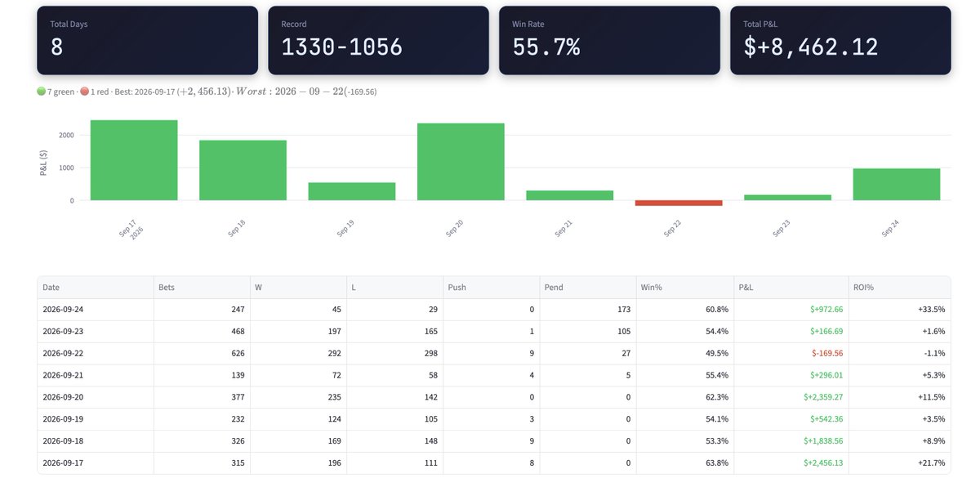Click the 63.8% win percentage cell

tap(684, 463)
